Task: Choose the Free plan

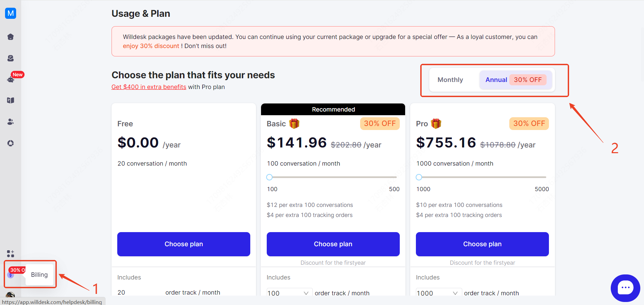Action: 184,244
